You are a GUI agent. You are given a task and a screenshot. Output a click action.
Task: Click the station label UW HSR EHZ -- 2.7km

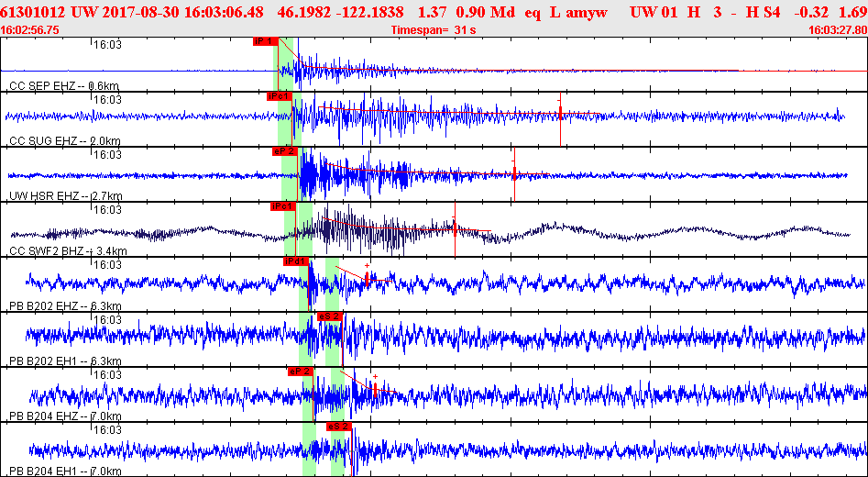pyautogui.click(x=66, y=195)
